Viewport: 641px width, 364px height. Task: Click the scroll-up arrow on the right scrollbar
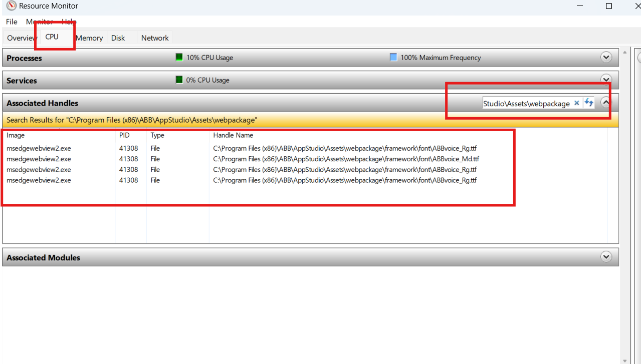(x=624, y=52)
